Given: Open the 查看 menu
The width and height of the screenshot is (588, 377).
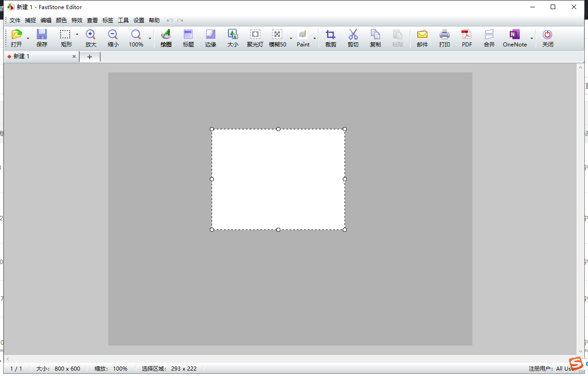Looking at the screenshot, I should pyautogui.click(x=92, y=20).
